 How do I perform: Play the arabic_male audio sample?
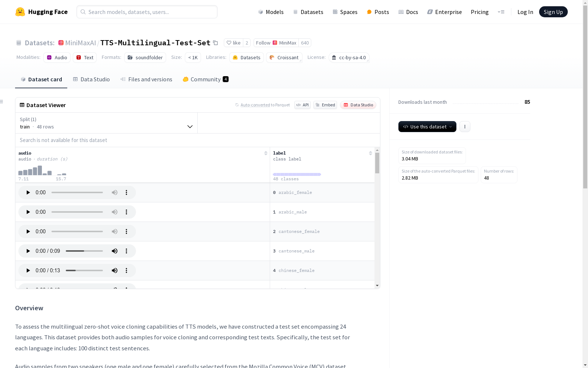tap(28, 212)
